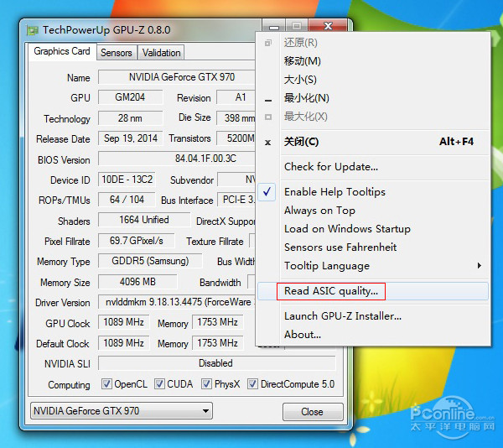Switch to the Sensors tab
This screenshot has height=448, width=503.
click(117, 53)
